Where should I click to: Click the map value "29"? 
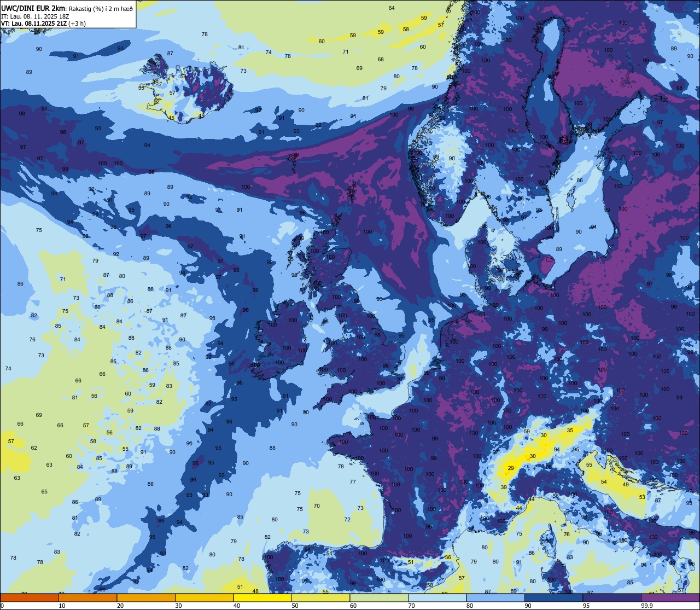click(511, 468)
